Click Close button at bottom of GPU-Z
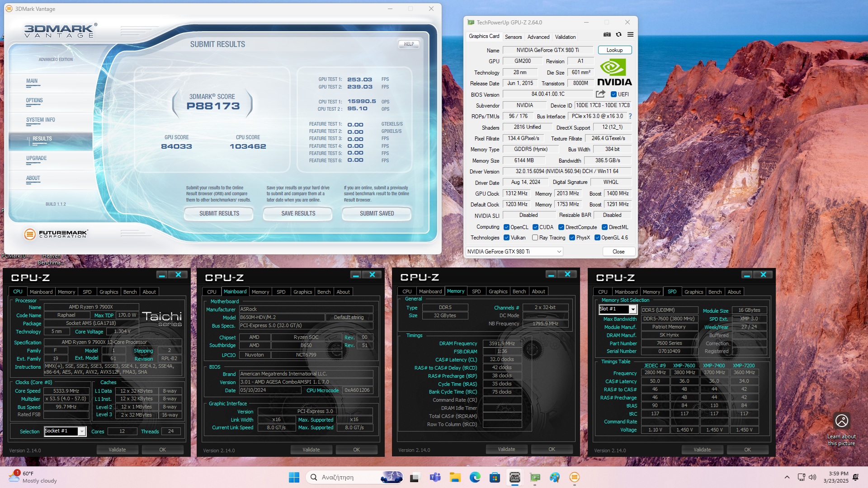The image size is (868, 488). coord(618,252)
